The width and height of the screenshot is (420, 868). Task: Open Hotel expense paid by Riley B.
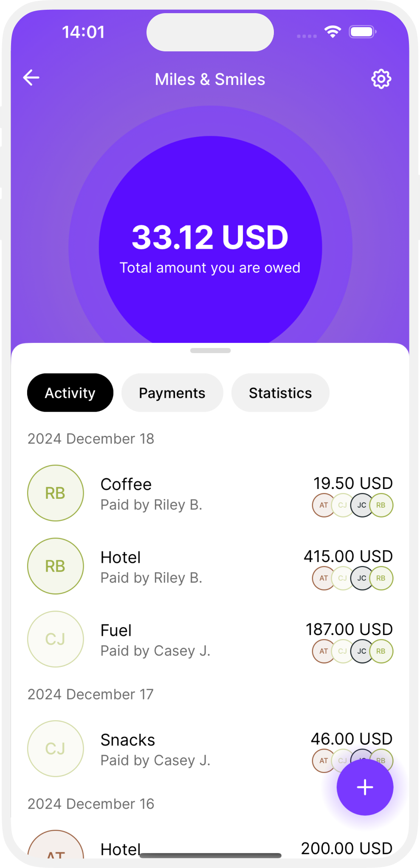coord(210,566)
